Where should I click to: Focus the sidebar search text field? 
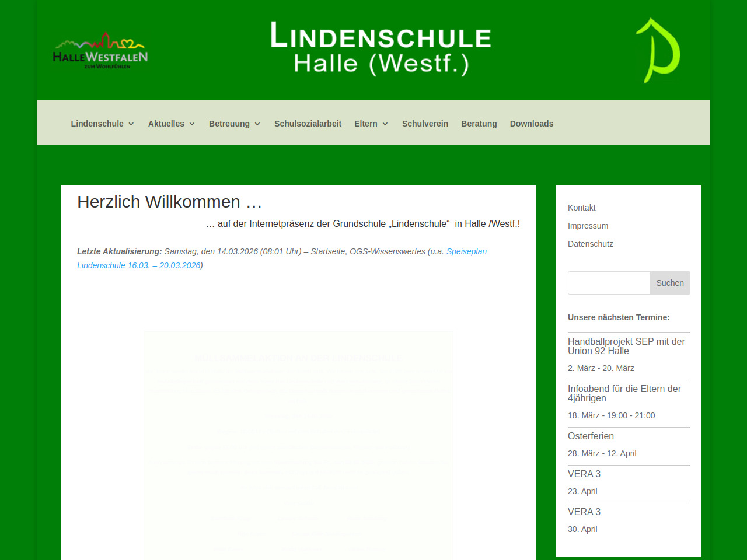click(609, 283)
